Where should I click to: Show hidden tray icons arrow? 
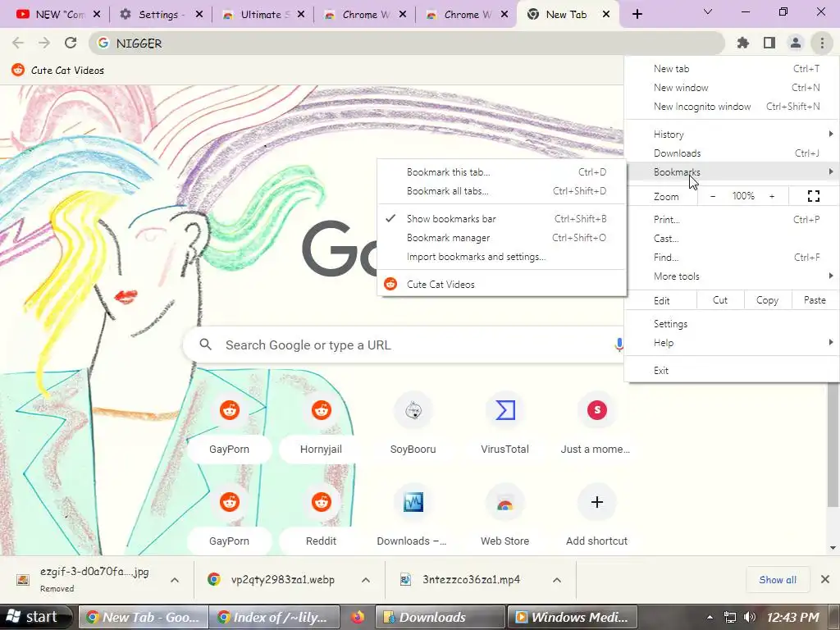710,617
